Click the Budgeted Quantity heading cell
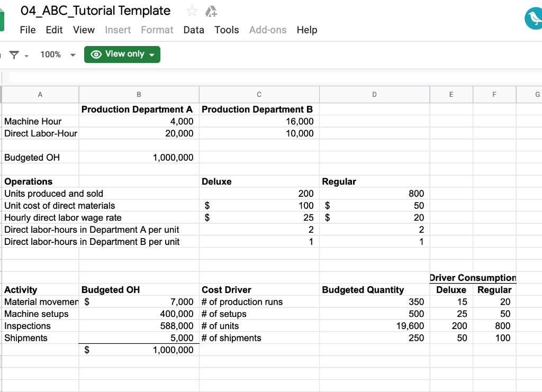The image size is (542, 392). [374, 290]
